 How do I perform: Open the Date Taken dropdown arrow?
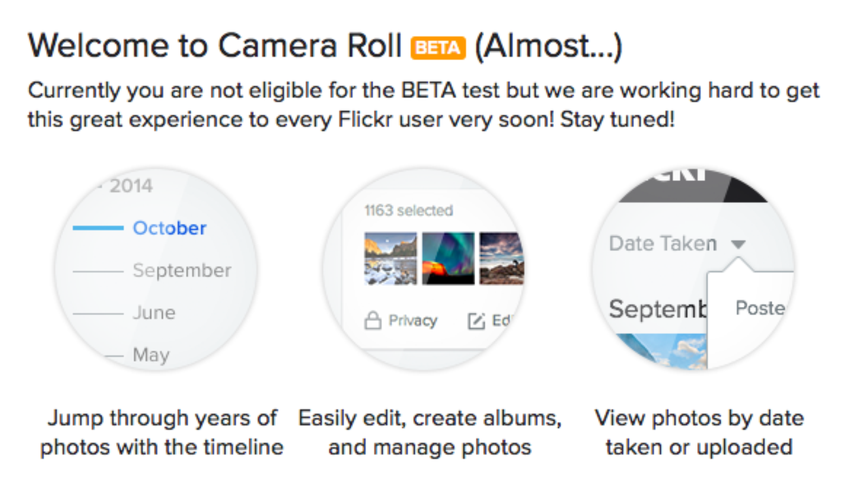[738, 245]
